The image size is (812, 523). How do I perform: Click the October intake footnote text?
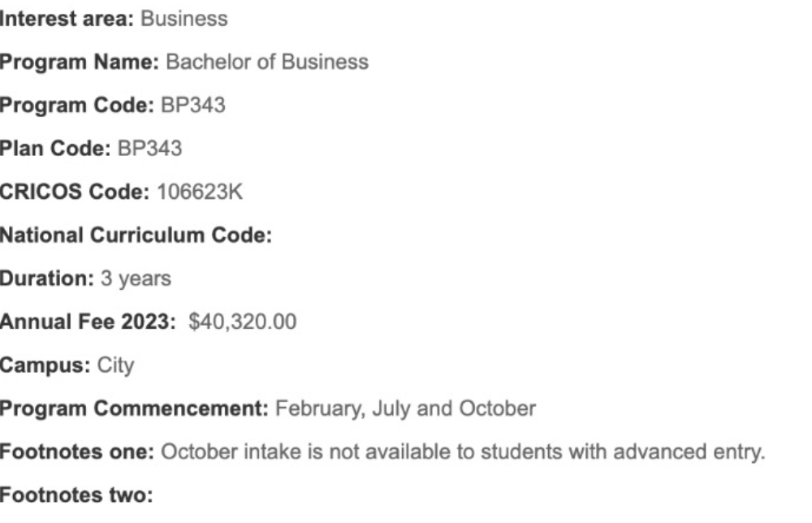point(463,452)
